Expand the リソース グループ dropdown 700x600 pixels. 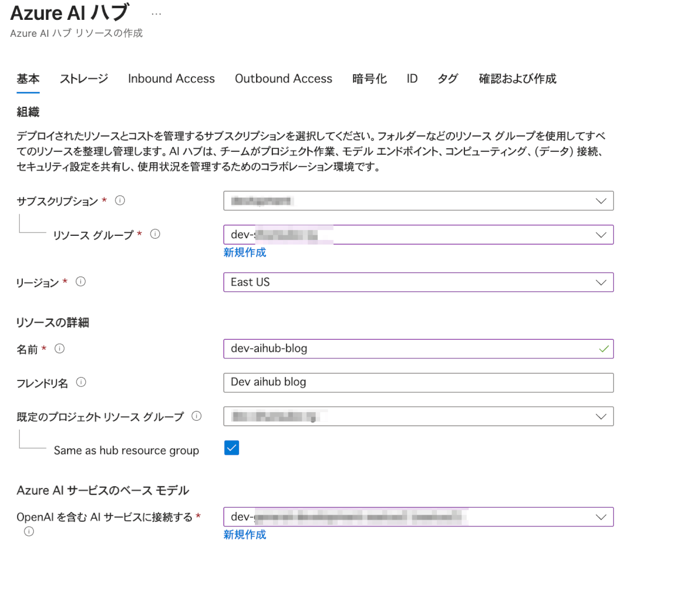coord(418,235)
